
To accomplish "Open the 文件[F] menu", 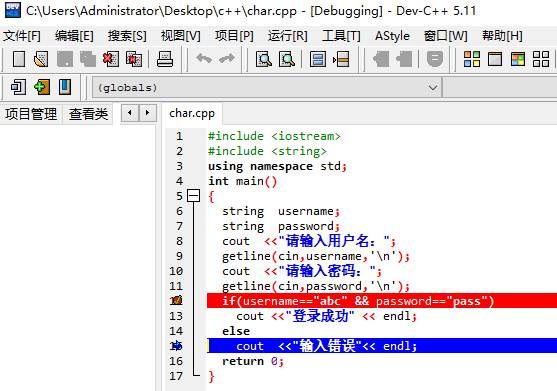I will tap(22, 36).
